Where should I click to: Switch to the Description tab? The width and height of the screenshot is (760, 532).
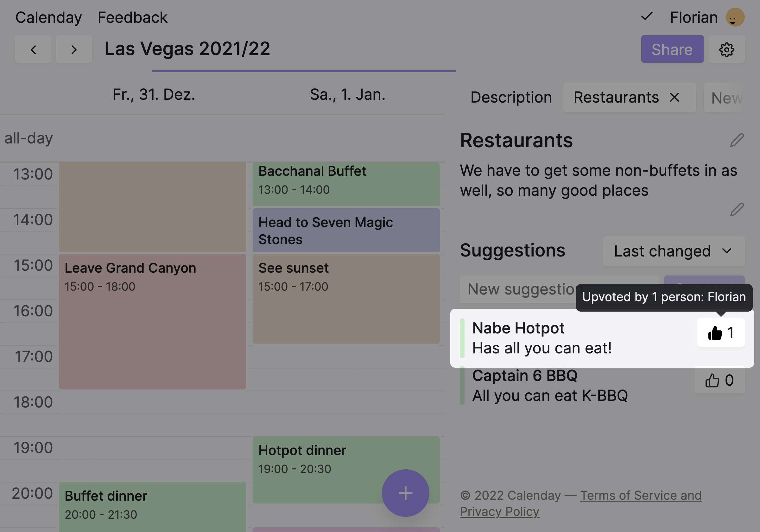511,97
